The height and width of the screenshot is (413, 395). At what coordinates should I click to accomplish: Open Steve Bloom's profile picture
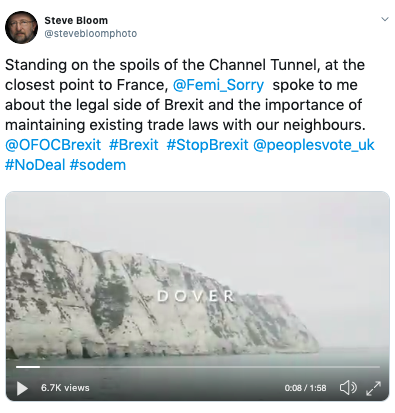[x=21, y=27]
